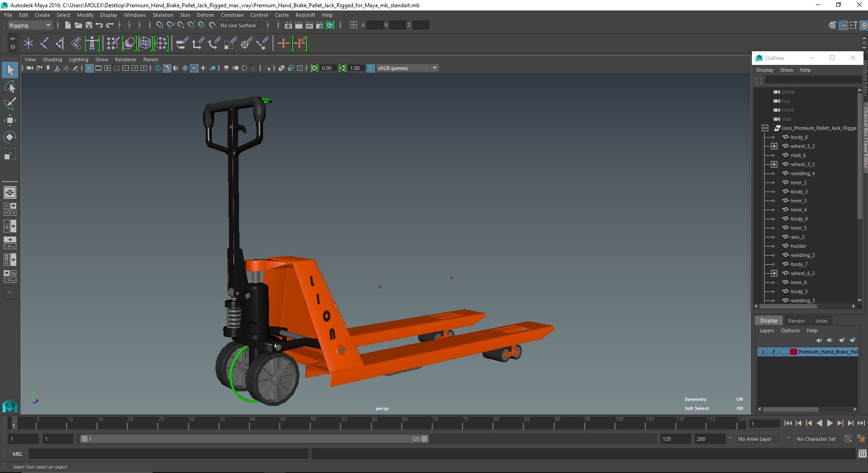Open the Rigging menu set dropdown
Screen dimensions: 868x473
pos(30,25)
